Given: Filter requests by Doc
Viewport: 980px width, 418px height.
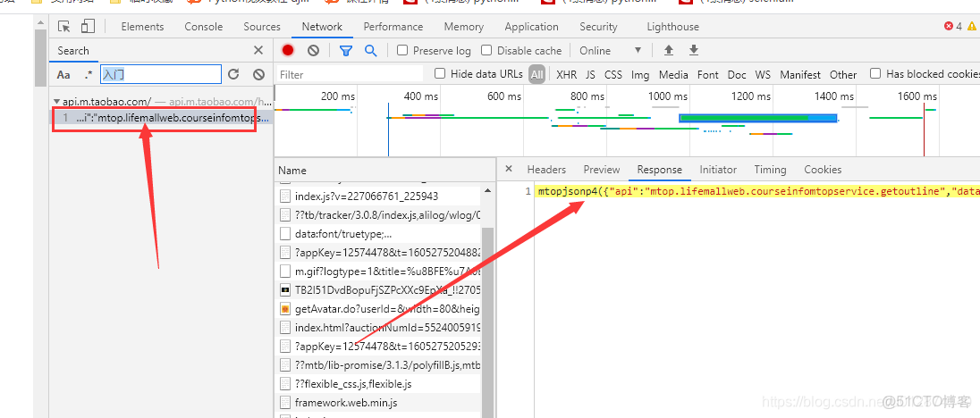Looking at the screenshot, I should pos(737,75).
